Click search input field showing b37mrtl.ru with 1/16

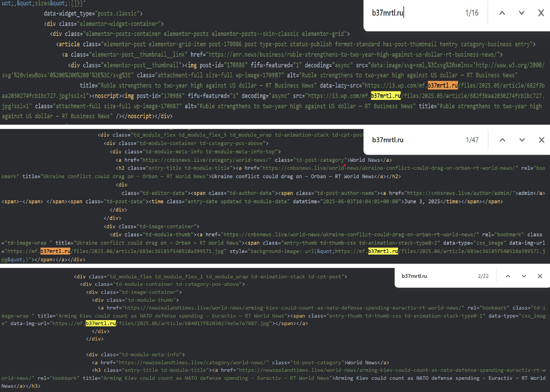(x=399, y=12)
